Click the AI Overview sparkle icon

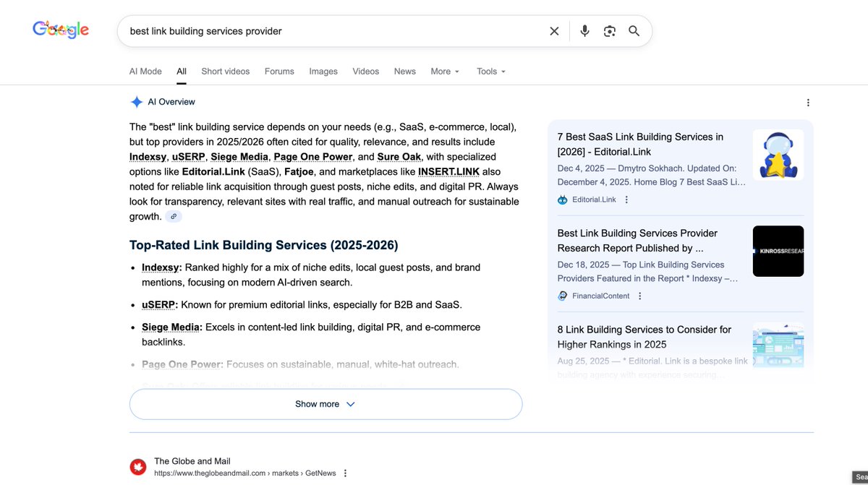[x=136, y=102]
